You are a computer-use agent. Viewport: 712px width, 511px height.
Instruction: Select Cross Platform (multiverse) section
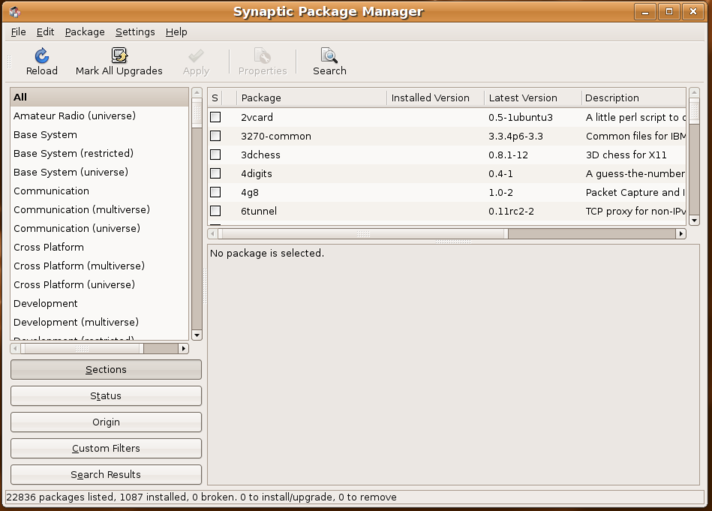(99, 266)
